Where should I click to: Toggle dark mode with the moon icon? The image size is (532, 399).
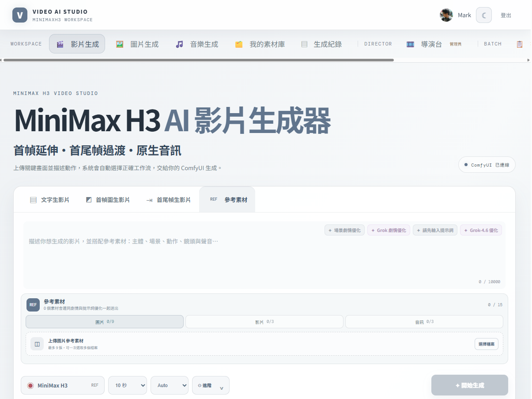click(484, 15)
